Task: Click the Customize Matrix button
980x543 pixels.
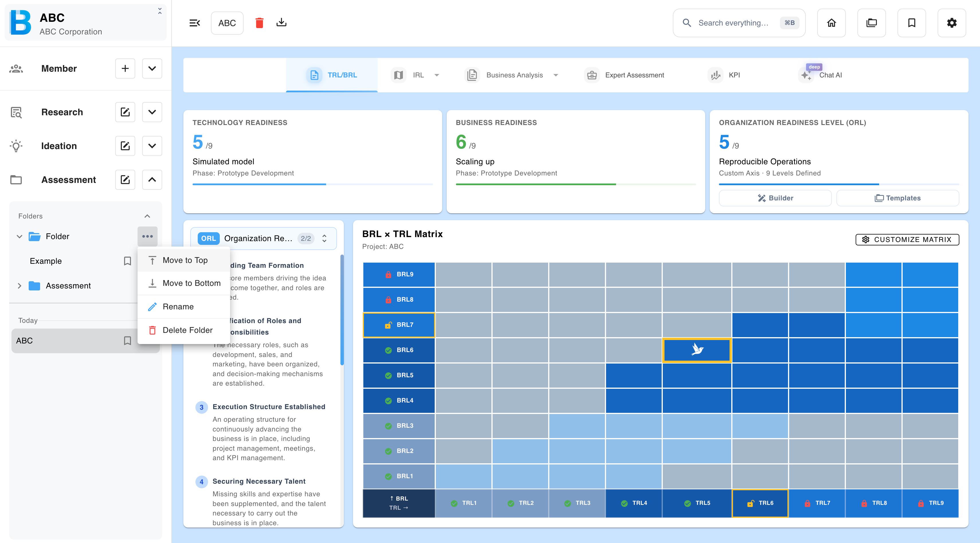Action: coord(907,239)
